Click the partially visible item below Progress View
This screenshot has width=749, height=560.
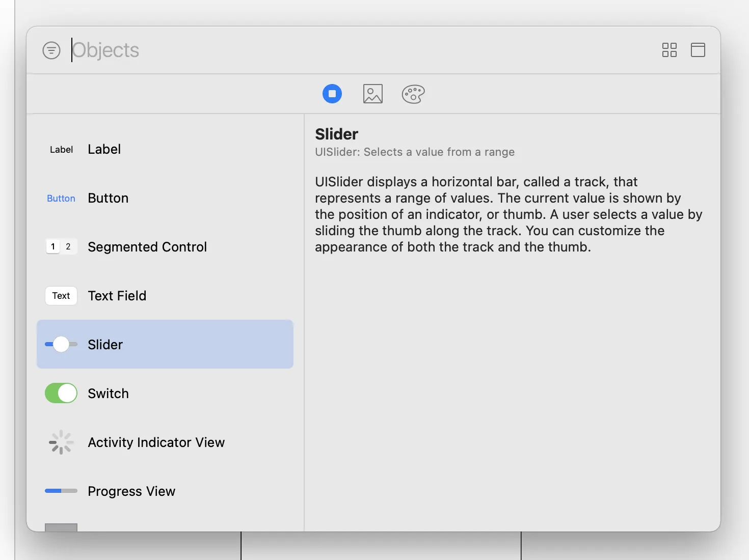pyautogui.click(x=61, y=527)
